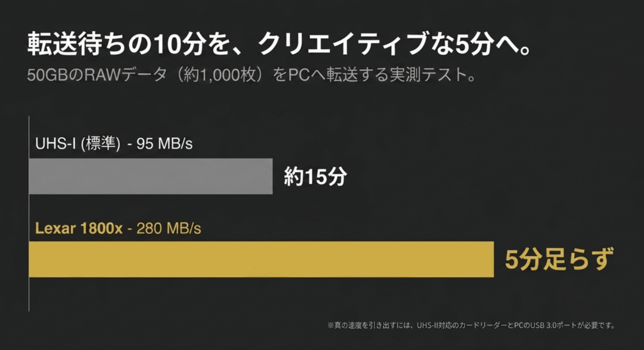Select the footnote about UHS-II card reader
Viewport: 644px width, 350px height.
[472, 325]
